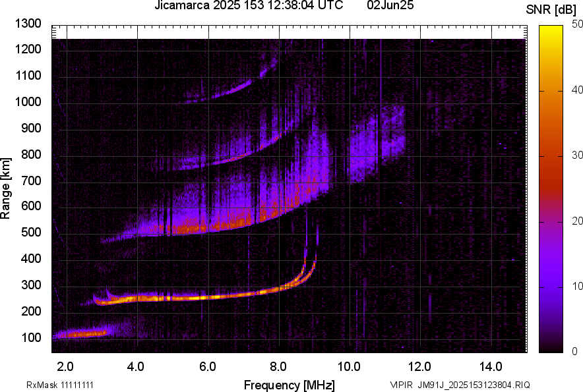Click the range tick label '1000'
583x392 pixels.
(x=28, y=101)
